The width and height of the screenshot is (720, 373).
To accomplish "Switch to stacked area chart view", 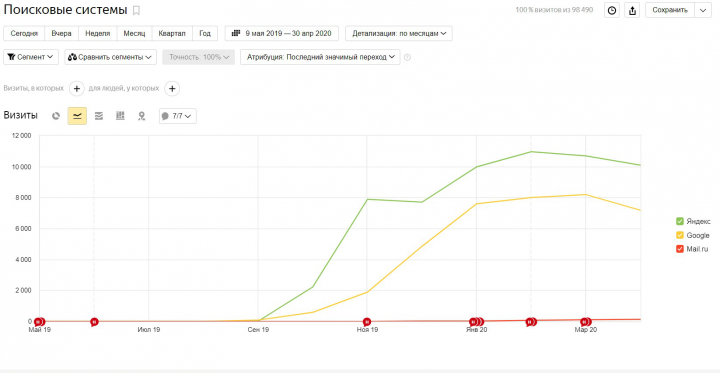I will tap(99, 116).
